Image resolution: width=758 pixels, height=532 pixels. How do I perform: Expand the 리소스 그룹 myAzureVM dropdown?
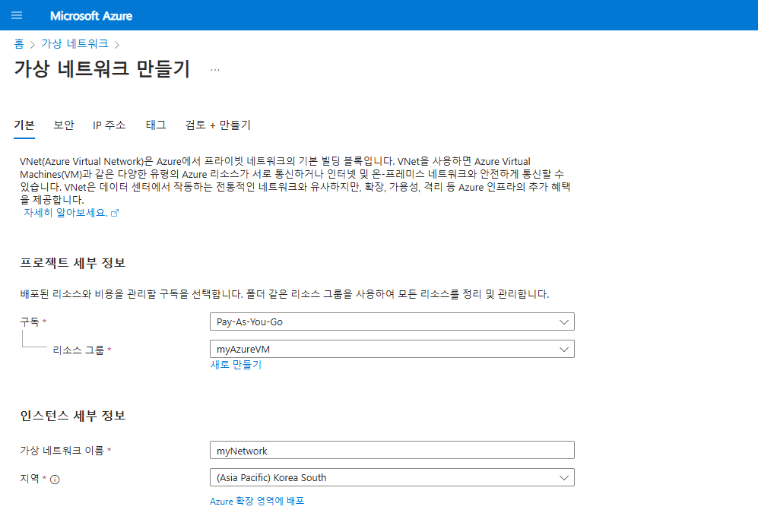392,349
